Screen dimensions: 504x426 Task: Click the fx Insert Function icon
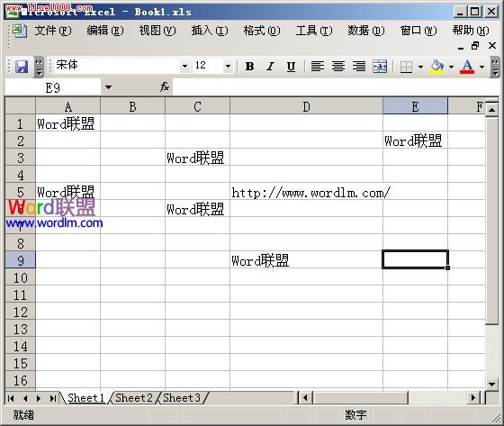165,86
